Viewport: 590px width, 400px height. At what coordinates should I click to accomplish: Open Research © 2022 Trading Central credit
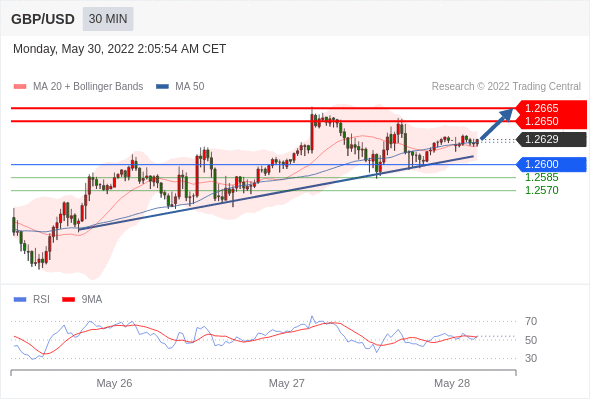click(506, 87)
